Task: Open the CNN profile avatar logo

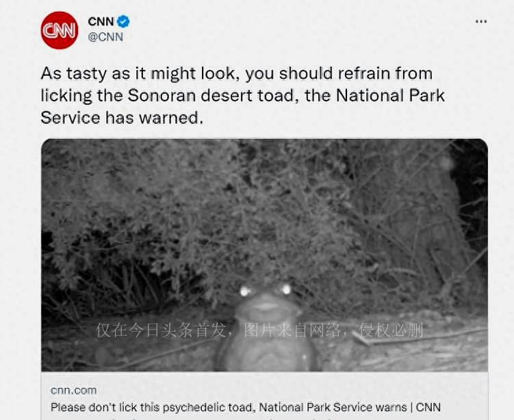Action: tap(60, 31)
